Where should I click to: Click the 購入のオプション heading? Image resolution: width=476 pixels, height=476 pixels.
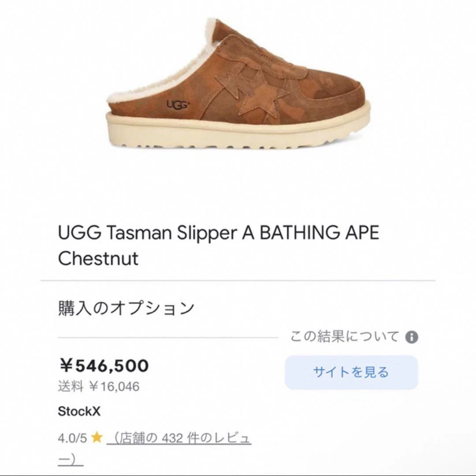click(x=126, y=308)
